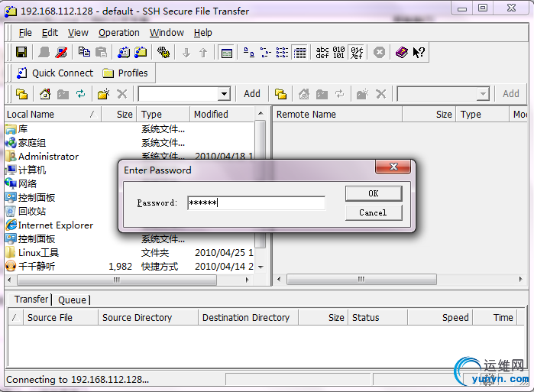Click the Save settings floppy icon
The height and width of the screenshot is (392, 534).
tap(21, 53)
